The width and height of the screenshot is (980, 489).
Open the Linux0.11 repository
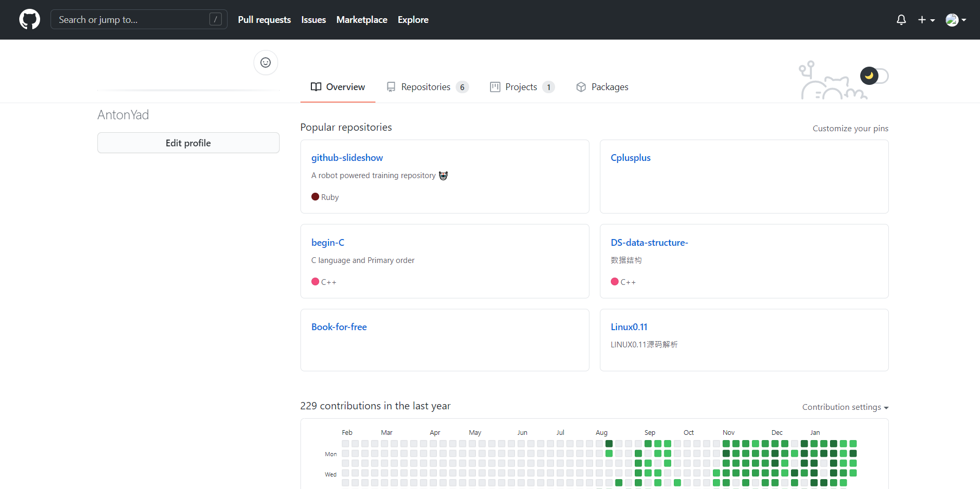tap(629, 327)
